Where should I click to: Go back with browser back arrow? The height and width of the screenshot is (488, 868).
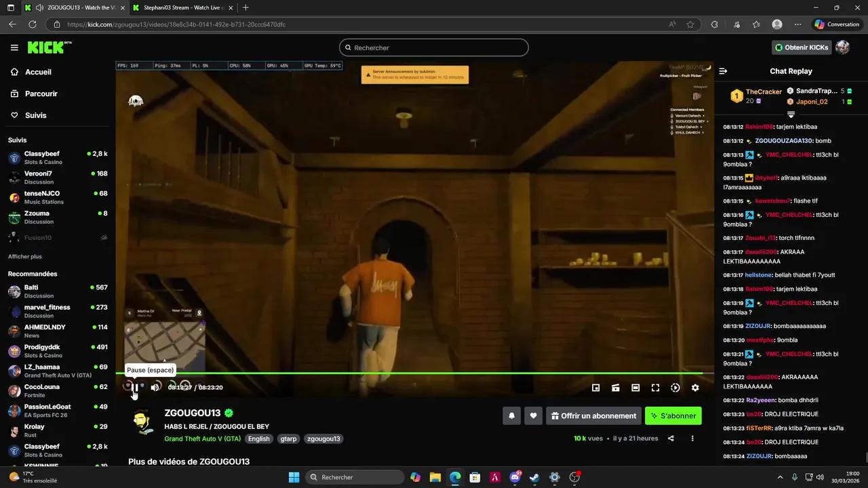click(x=12, y=24)
